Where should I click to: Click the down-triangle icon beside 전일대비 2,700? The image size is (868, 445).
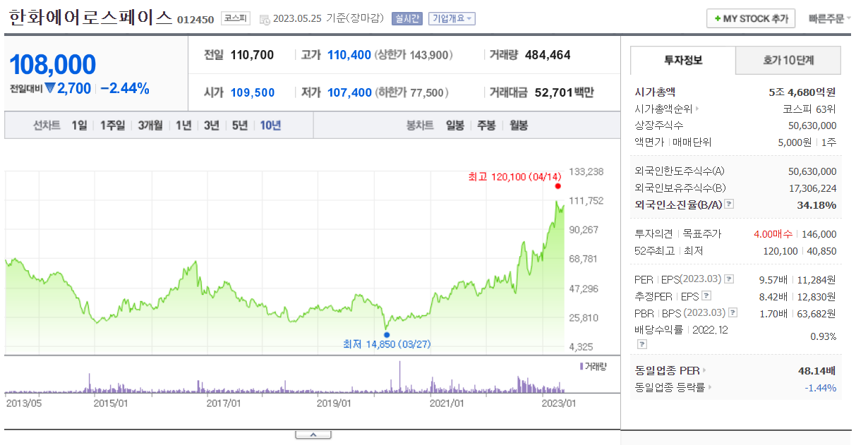point(50,88)
